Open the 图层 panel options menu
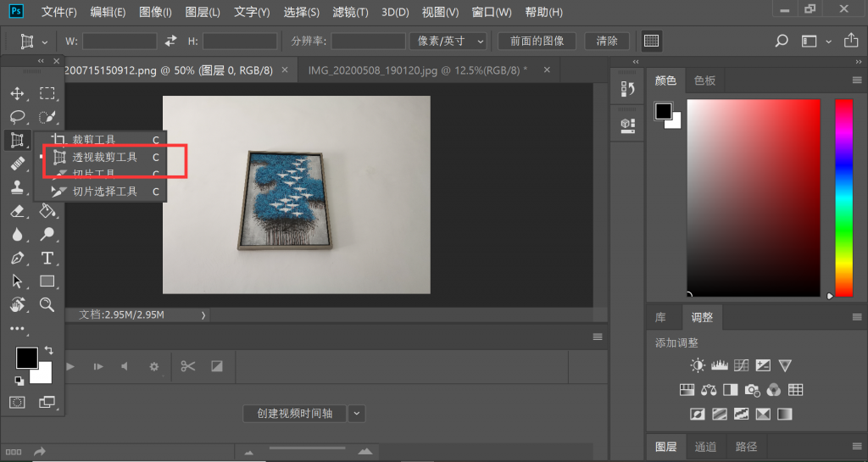The width and height of the screenshot is (868, 462). [x=857, y=446]
